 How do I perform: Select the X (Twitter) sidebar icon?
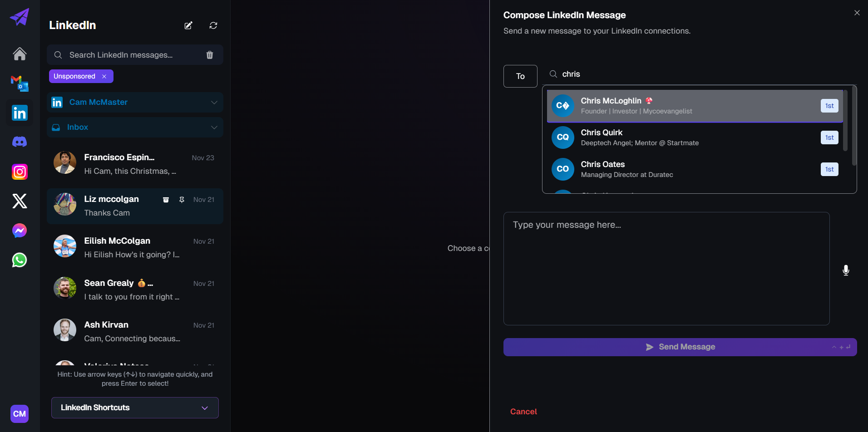20,201
